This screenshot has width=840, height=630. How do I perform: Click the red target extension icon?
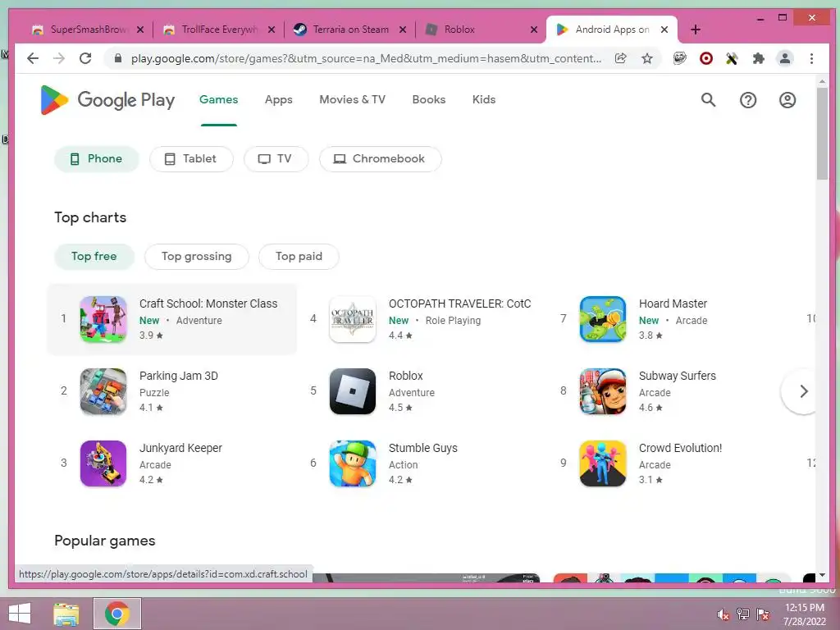click(706, 58)
